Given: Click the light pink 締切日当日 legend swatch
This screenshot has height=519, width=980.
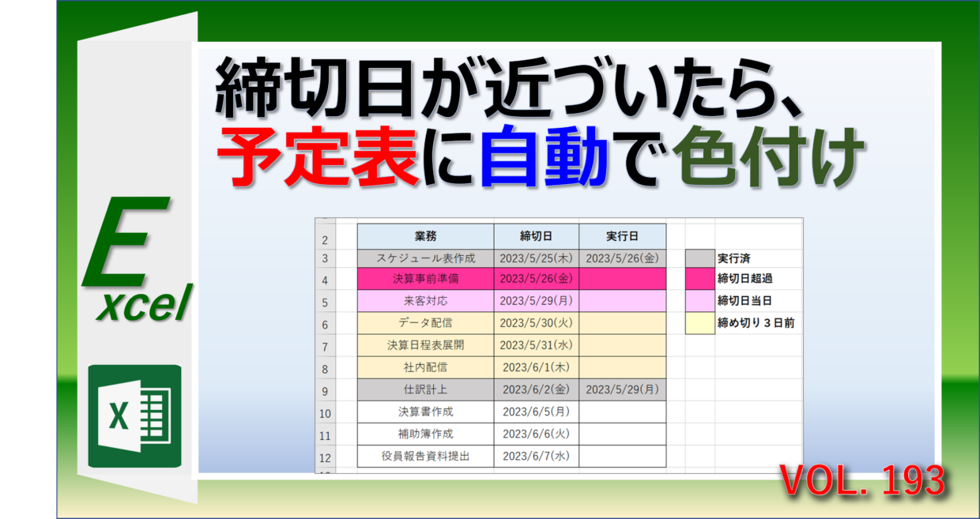Looking at the screenshot, I should 699,301.
